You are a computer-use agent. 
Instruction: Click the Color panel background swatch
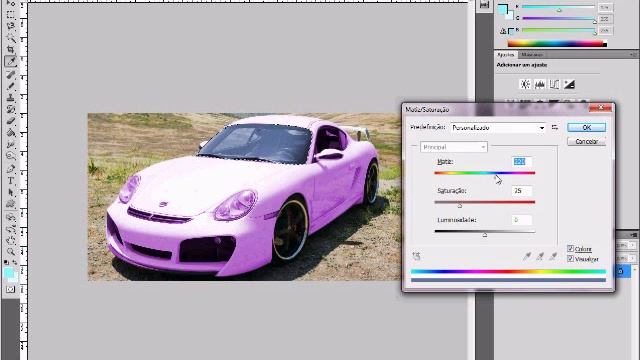(509, 16)
